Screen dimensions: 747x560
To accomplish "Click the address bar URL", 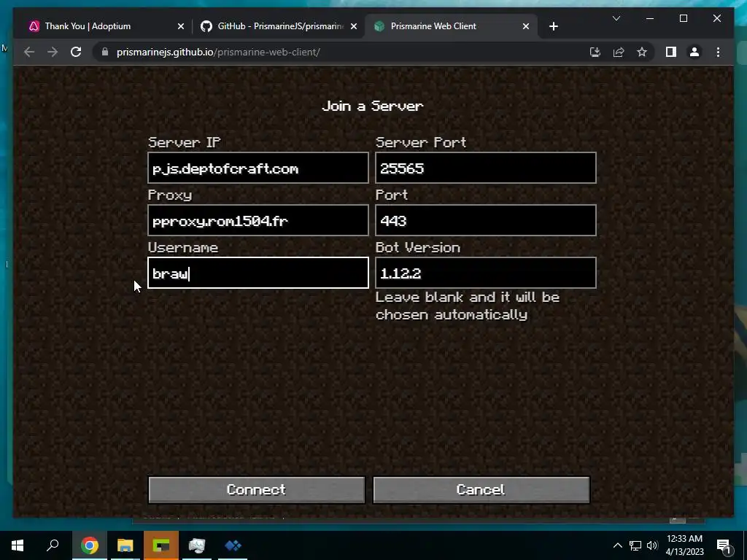I will (218, 52).
